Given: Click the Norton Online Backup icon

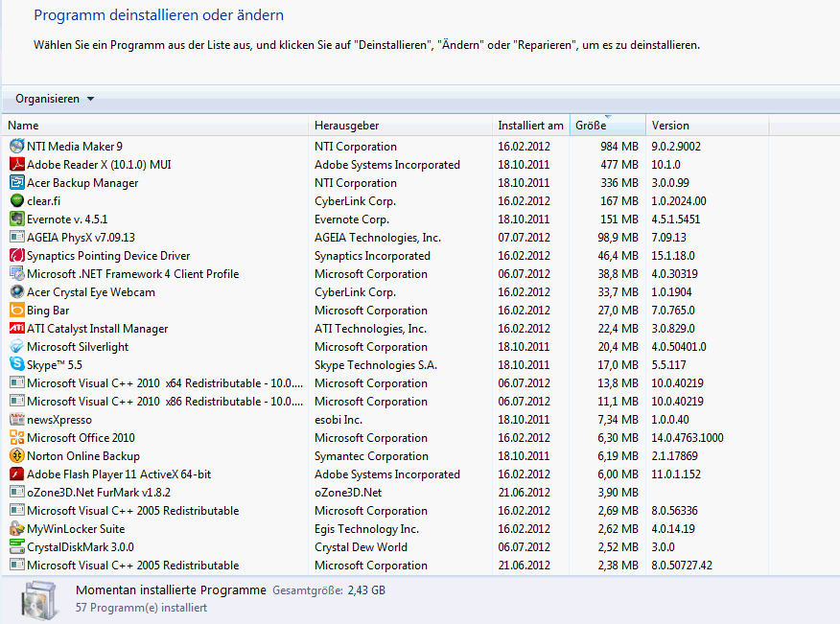Looking at the screenshot, I should click(17, 456).
